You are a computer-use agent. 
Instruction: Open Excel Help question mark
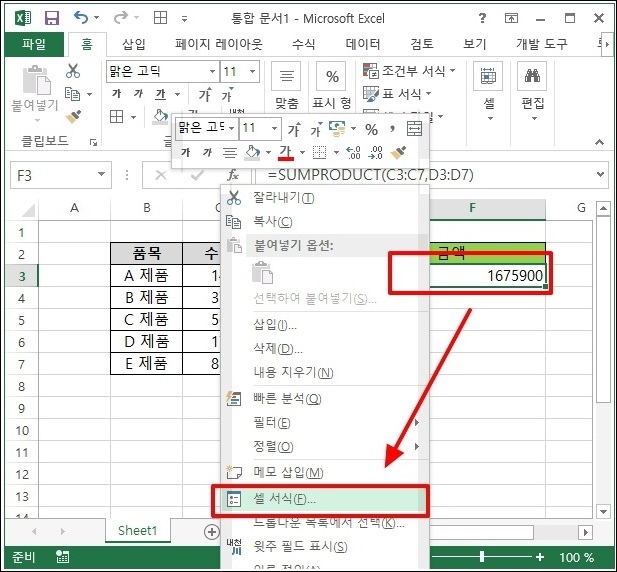click(x=482, y=18)
